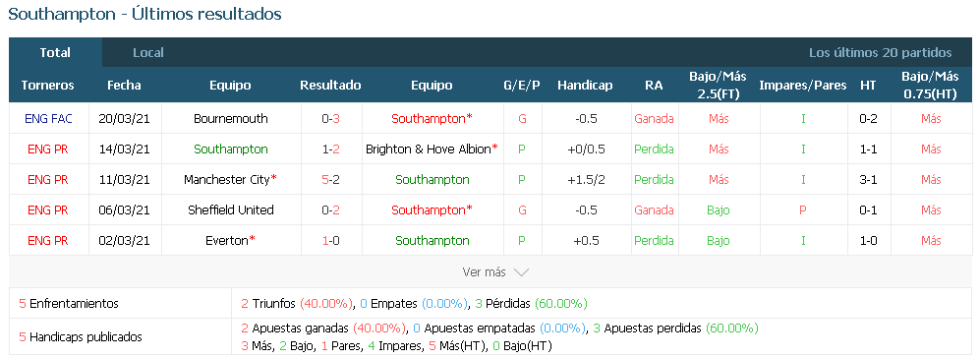Screen dimensions: 980x359
Task: Select the Handicap column header
Action: [x=585, y=85]
